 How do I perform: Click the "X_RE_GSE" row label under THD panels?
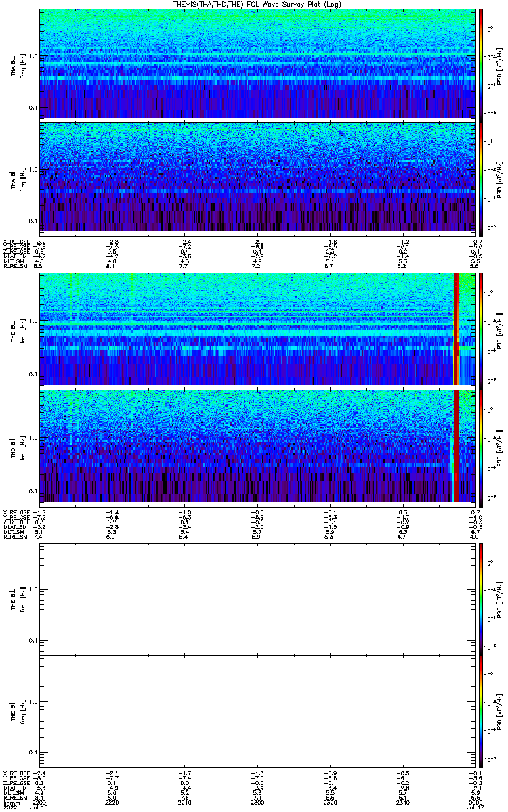click(16, 511)
